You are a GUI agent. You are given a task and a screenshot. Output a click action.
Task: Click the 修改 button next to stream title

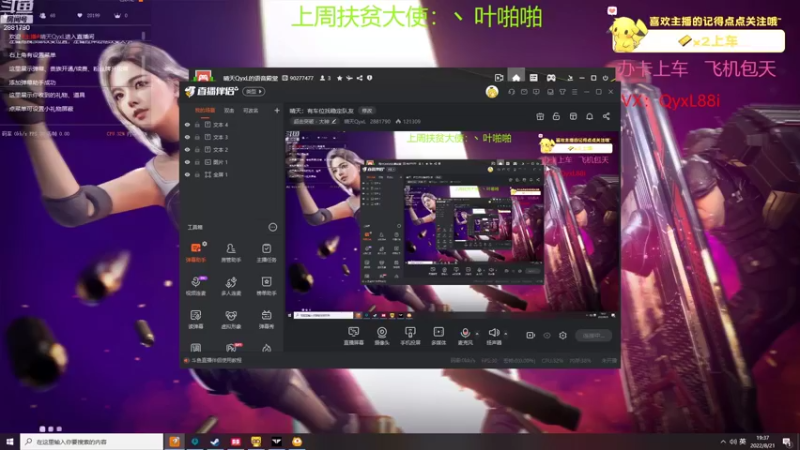pyautogui.click(x=367, y=110)
